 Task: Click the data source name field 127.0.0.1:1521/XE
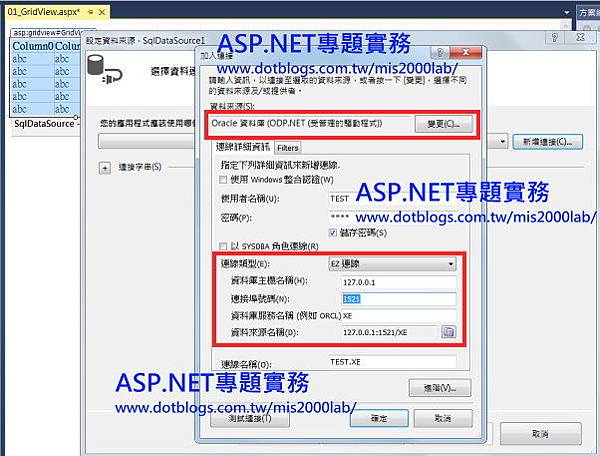point(389,332)
